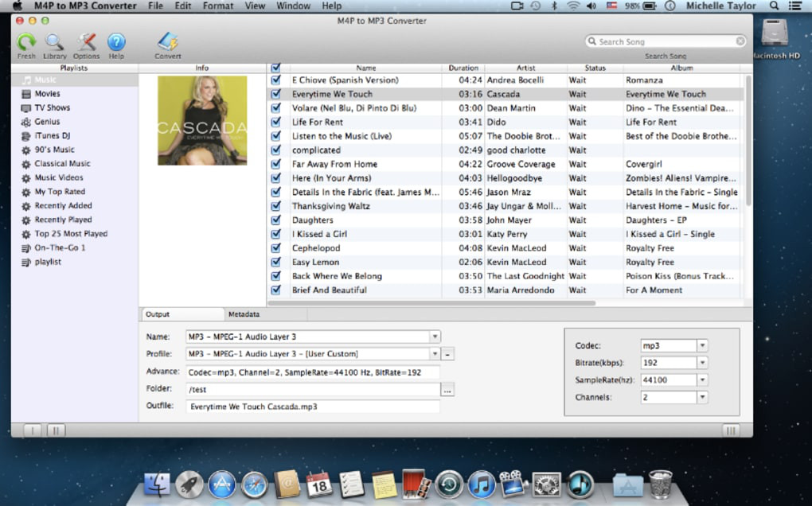Open iTunes from the dock
The image size is (812, 506).
[x=482, y=485]
